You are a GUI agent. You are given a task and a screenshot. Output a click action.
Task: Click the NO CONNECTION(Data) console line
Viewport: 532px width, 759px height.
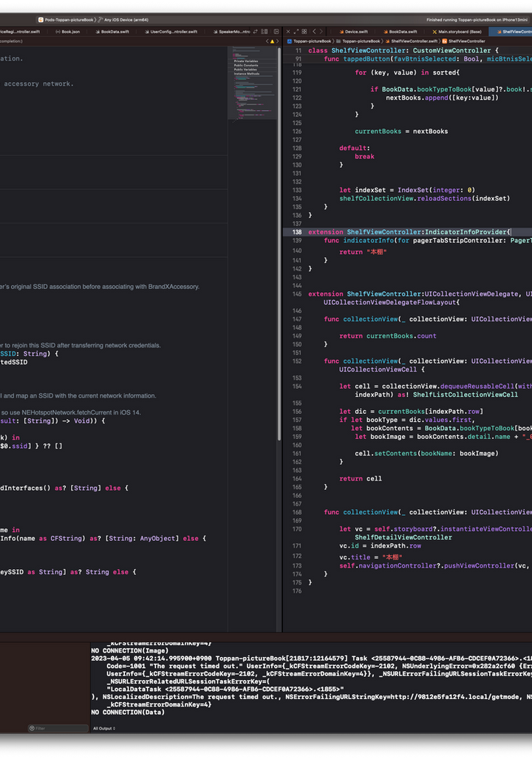click(x=128, y=712)
